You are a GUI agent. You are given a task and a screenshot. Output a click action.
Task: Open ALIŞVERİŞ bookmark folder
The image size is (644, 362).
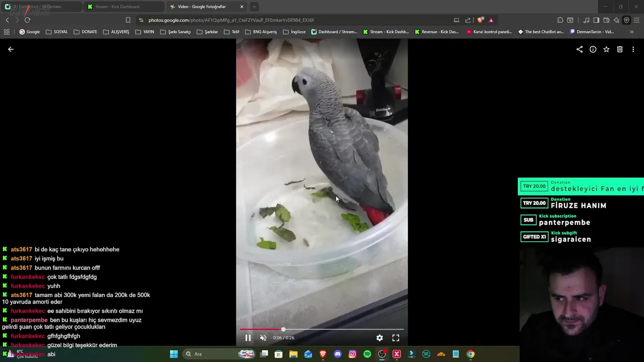[116, 32]
